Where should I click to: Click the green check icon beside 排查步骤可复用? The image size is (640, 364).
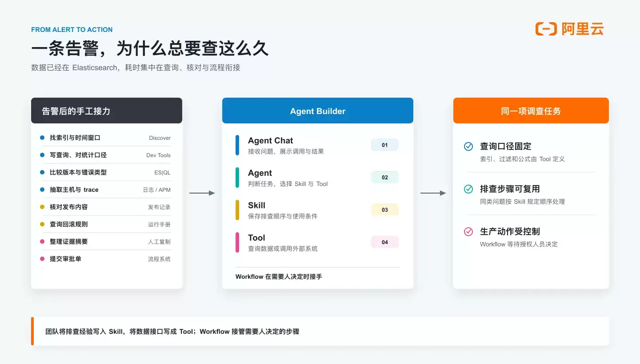(468, 189)
